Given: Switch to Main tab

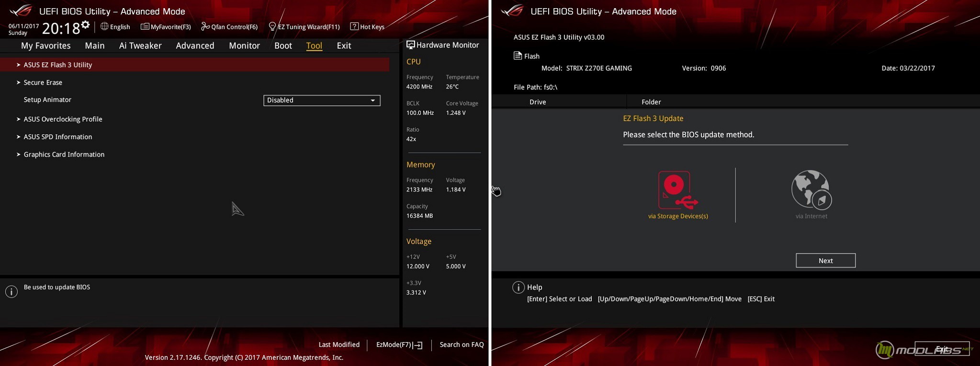Looking at the screenshot, I should pos(95,45).
